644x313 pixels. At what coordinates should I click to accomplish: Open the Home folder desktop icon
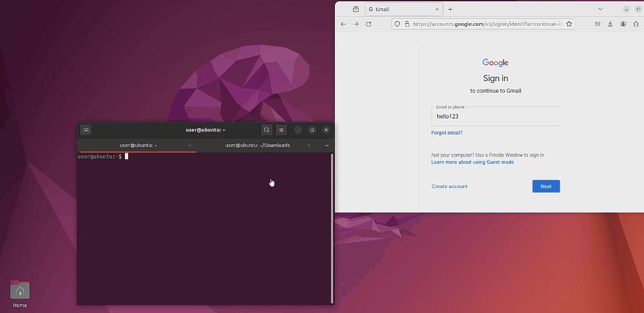[x=20, y=294]
